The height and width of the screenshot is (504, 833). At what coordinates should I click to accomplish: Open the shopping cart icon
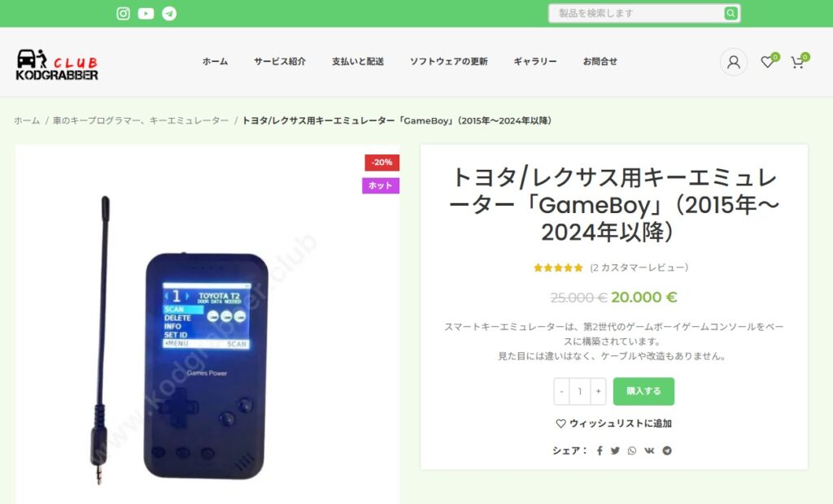click(797, 62)
